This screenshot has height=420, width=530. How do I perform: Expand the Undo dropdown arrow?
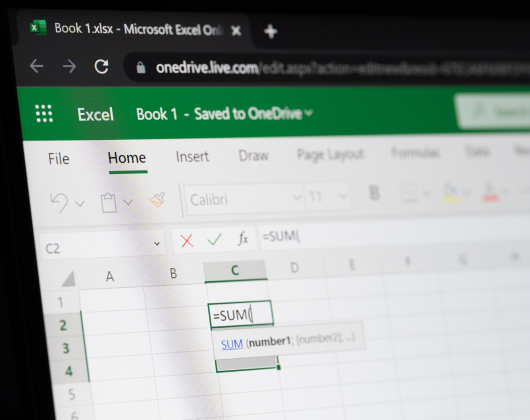click(x=80, y=203)
